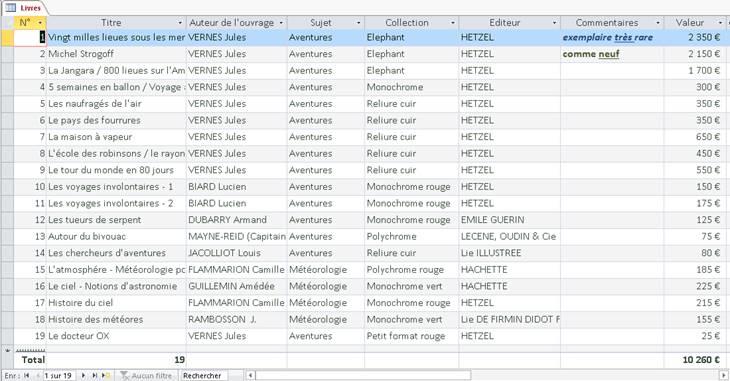Open the Collection column dropdown arrow
The height and width of the screenshot is (381, 730).
click(x=453, y=23)
